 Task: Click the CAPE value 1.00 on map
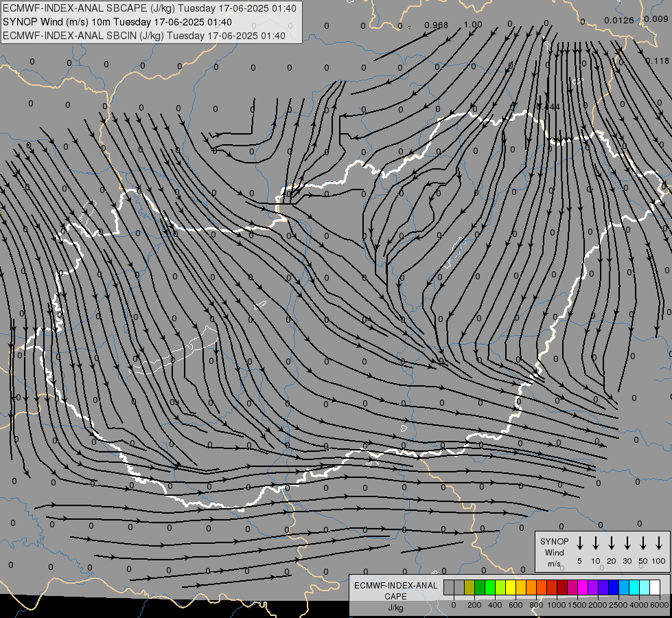coord(473,25)
